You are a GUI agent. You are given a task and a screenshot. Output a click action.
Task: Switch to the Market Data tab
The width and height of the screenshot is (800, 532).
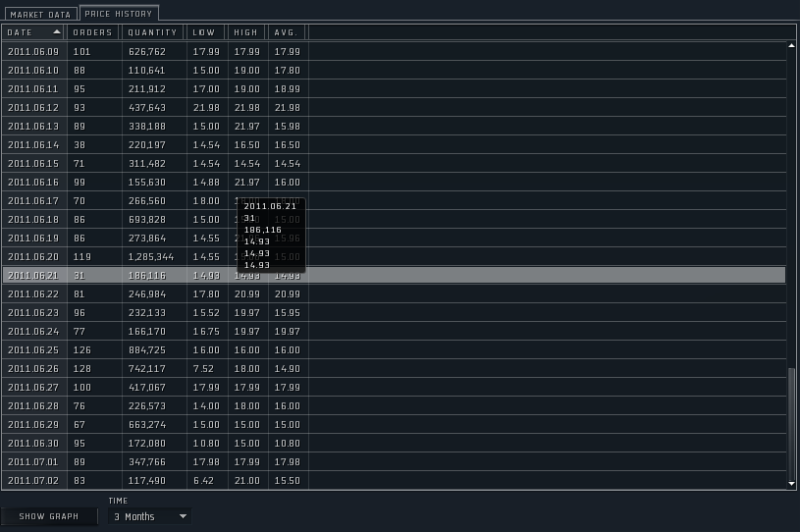pyautogui.click(x=39, y=15)
